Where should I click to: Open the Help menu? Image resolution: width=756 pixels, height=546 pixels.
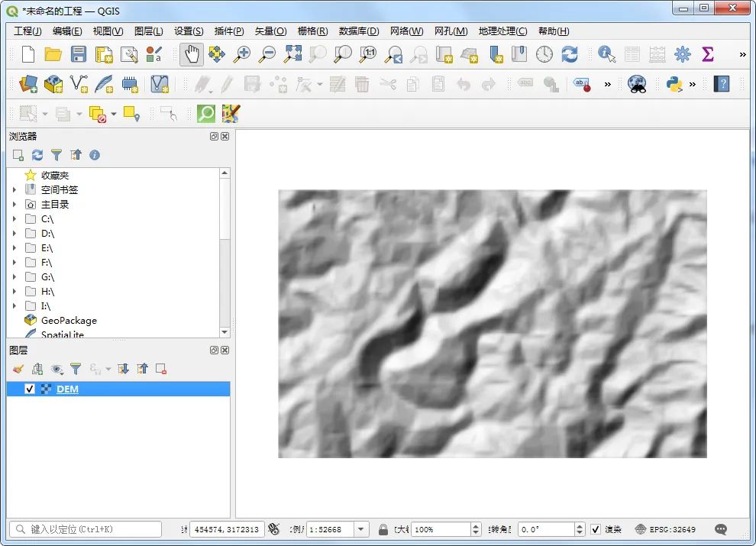[x=554, y=31]
